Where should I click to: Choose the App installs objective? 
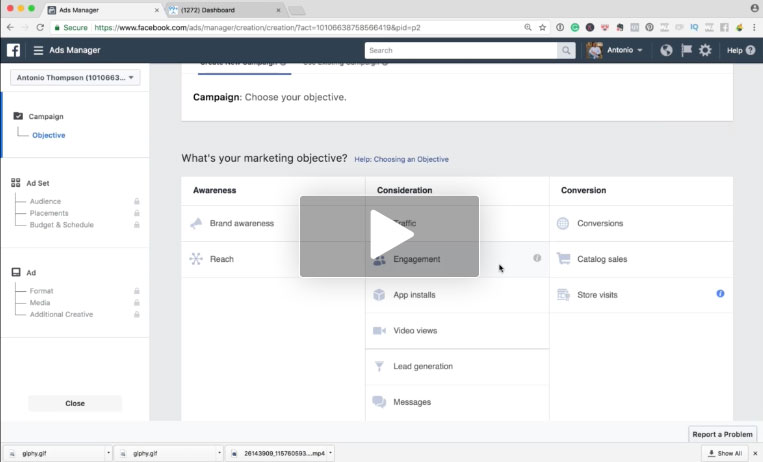tap(457, 295)
